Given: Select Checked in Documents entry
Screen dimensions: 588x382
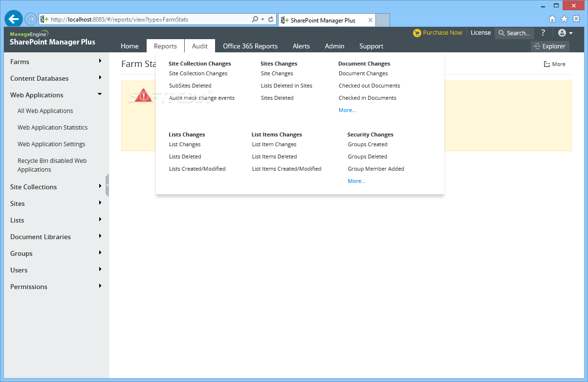Looking at the screenshot, I should pyautogui.click(x=368, y=98).
